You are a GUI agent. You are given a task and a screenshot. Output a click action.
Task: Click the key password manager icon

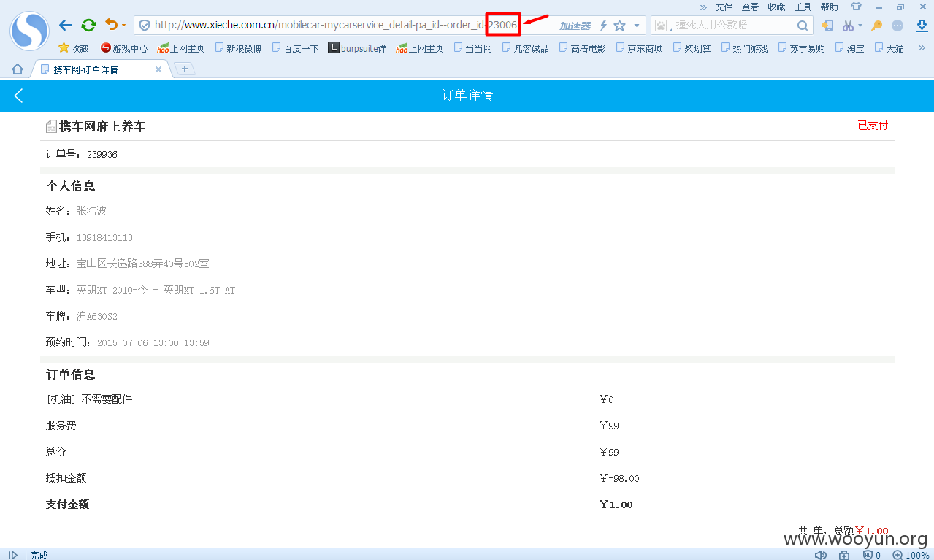click(x=877, y=26)
